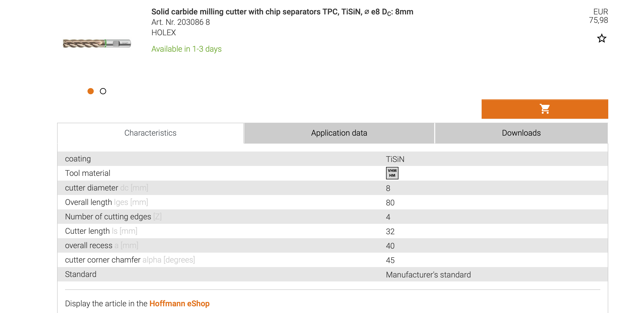Click the product title heading

tap(282, 12)
